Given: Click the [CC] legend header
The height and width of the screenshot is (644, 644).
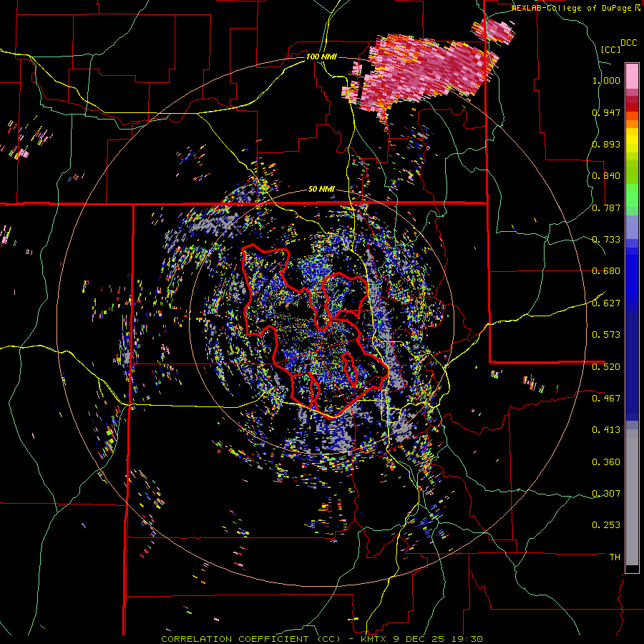Looking at the screenshot, I should (611, 49).
